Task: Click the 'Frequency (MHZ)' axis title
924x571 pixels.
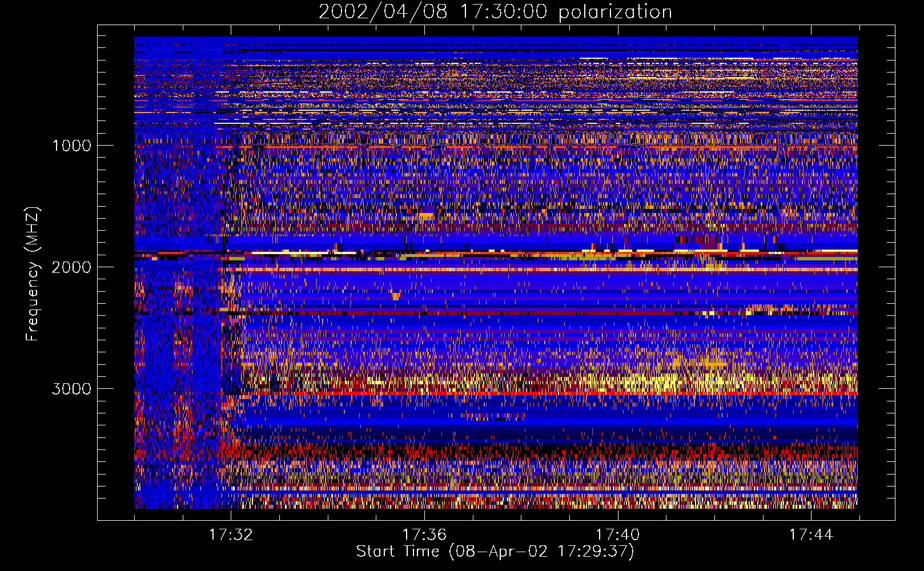Action: 33,274
